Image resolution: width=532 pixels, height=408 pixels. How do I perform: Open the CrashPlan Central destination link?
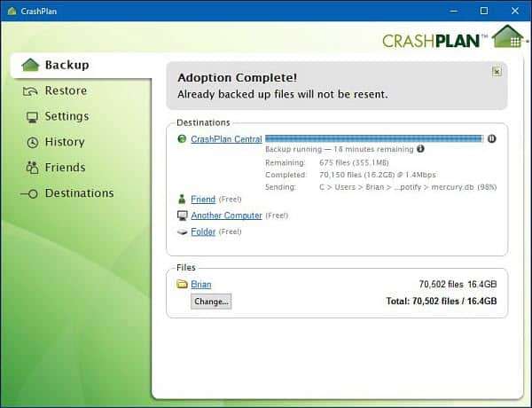pos(226,139)
